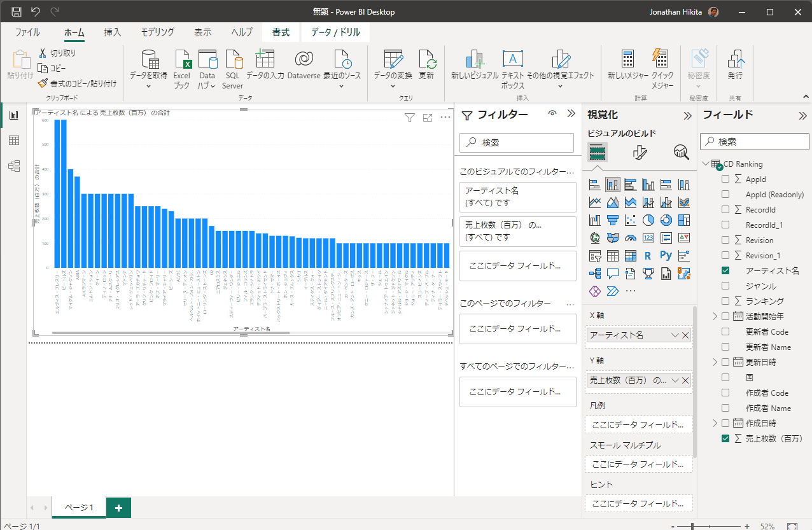Switch to the data table view icon

click(x=13, y=141)
